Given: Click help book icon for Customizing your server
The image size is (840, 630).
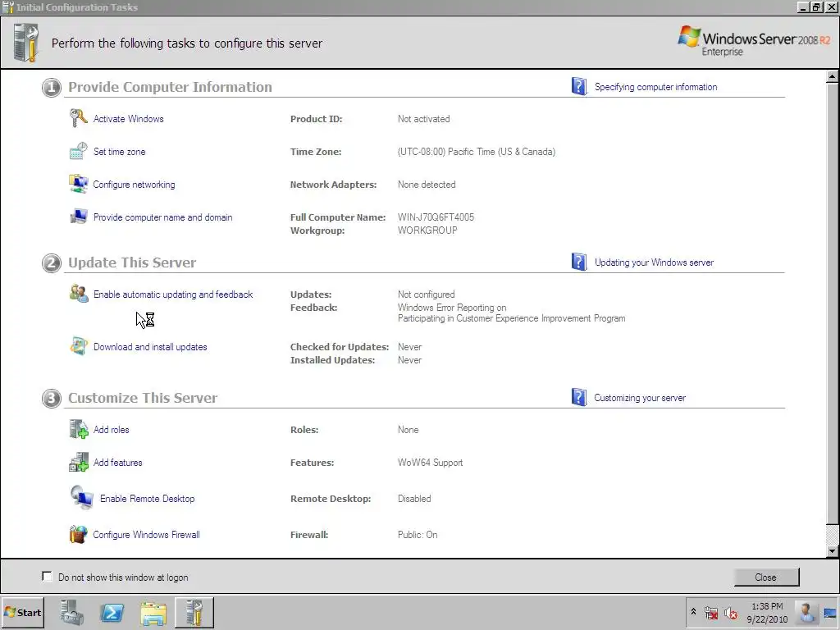Looking at the screenshot, I should click(578, 398).
